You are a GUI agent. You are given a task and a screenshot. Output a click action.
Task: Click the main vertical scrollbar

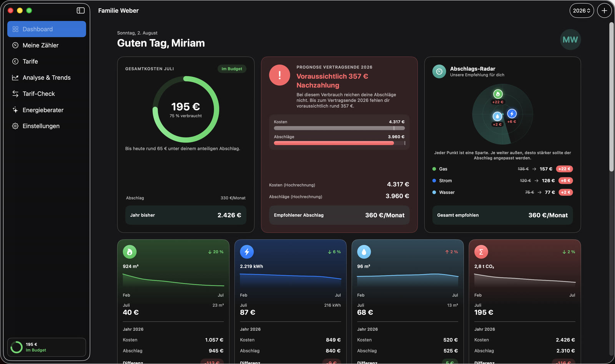[x=612, y=97]
